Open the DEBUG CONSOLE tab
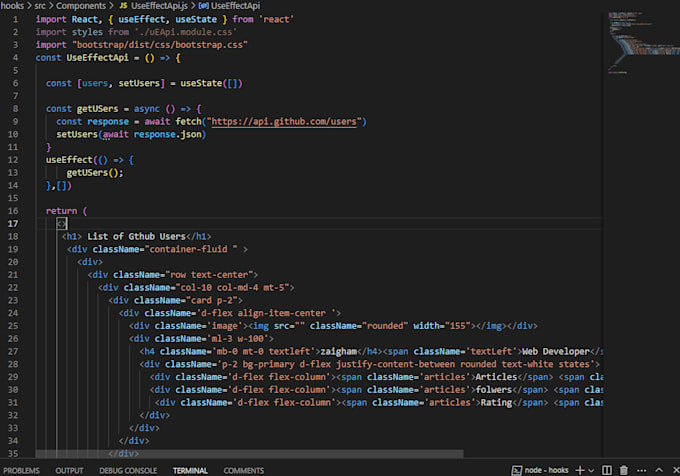The image size is (680, 476). point(128,471)
